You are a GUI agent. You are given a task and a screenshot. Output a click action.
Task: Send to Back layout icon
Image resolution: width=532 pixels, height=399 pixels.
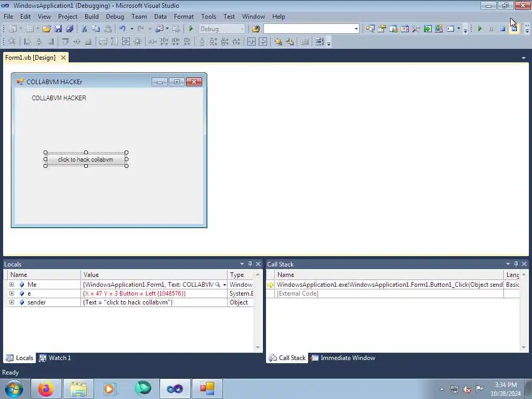[x=290, y=42]
